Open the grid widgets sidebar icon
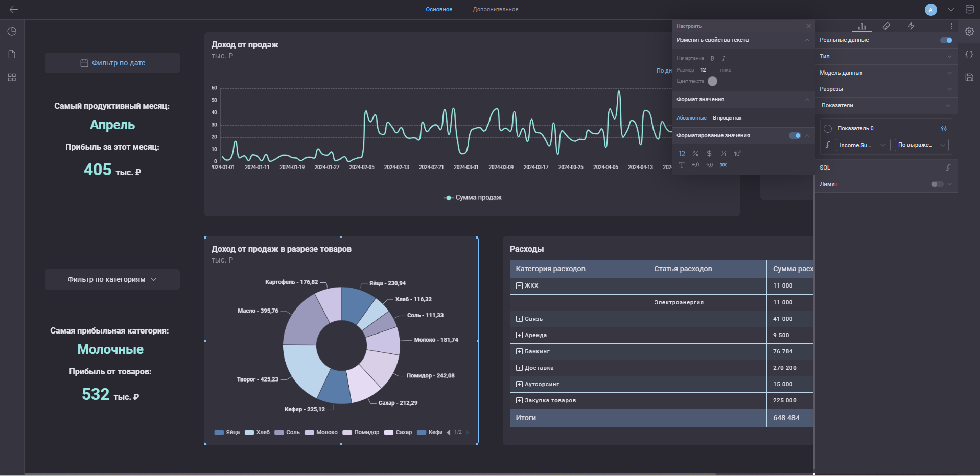Viewport: 980px width, 476px height. coord(12,77)
